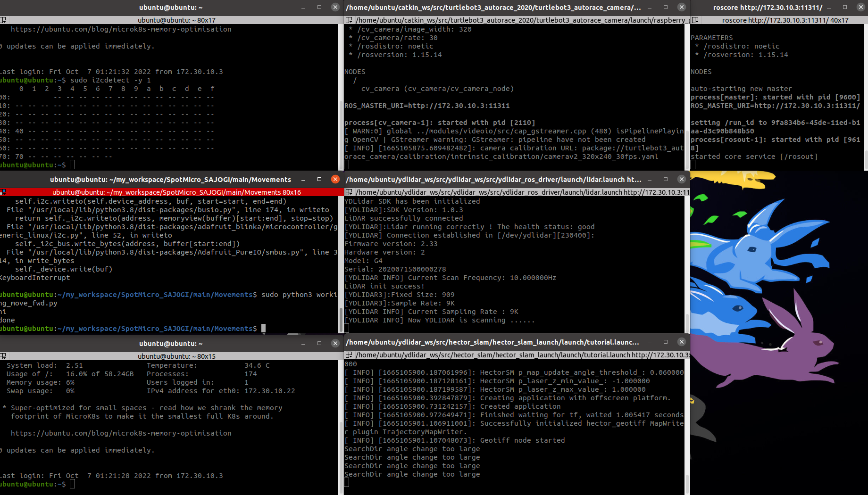Close the bottom-left ubuntu@ubuntu 80x15 window
868x495 pixels.
(335, 344)
